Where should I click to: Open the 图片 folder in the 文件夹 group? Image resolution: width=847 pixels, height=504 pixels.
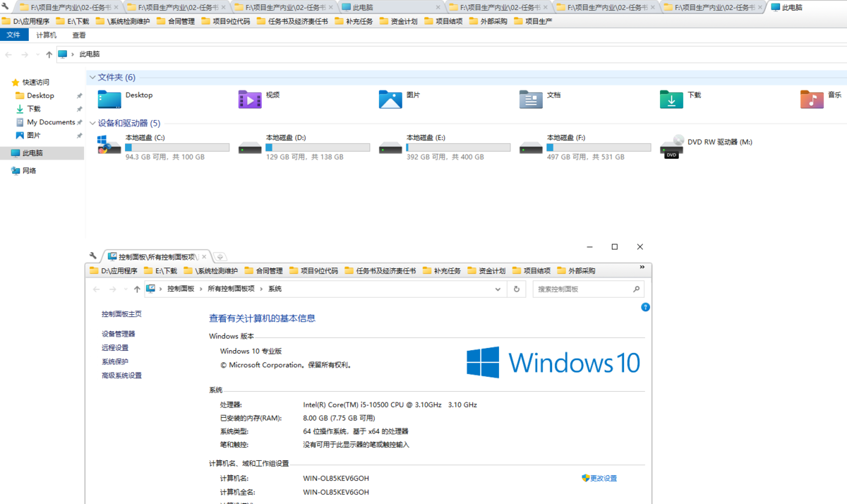pos(390,100)
